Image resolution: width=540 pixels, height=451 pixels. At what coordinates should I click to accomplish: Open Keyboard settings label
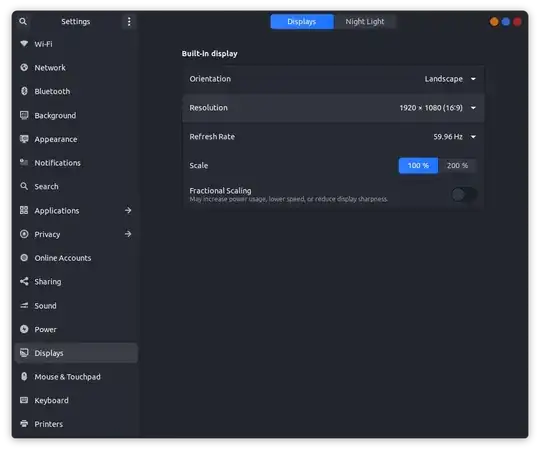point(51,401)
